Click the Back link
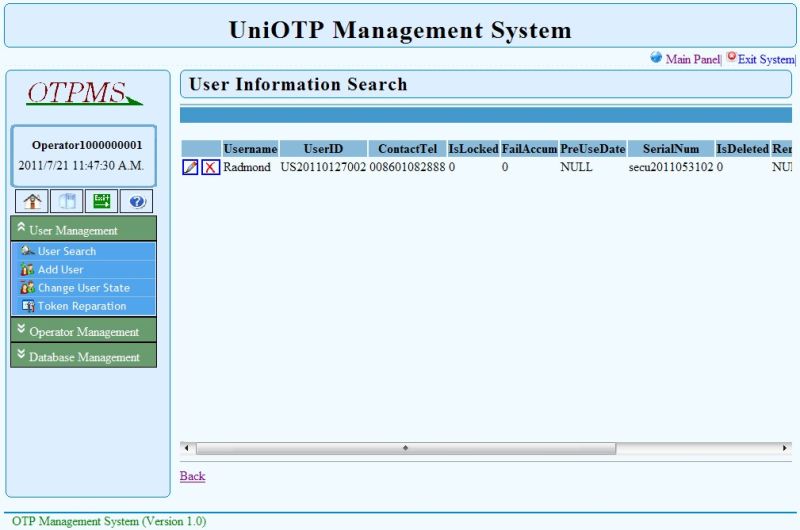The width and height of the screenshot is (800, 530). [x=192, y=476]
